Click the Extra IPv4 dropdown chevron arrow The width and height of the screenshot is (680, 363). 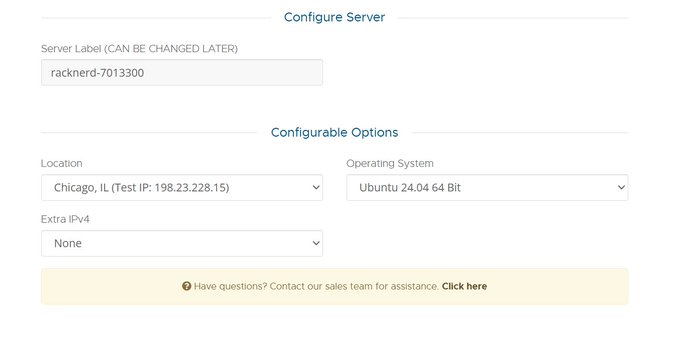(x=316, y=243)
